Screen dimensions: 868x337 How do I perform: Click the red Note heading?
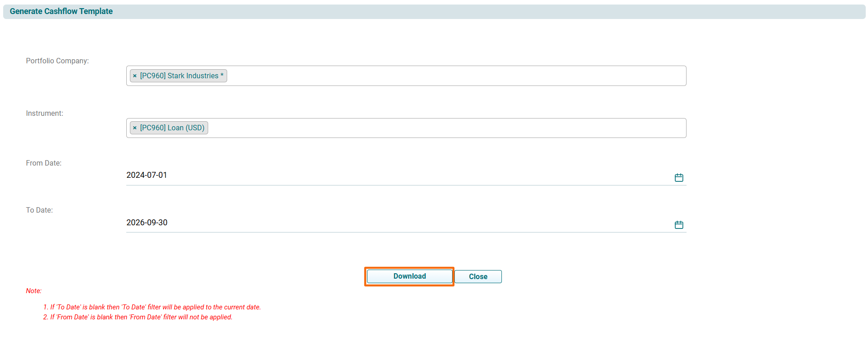coord(33,291)
